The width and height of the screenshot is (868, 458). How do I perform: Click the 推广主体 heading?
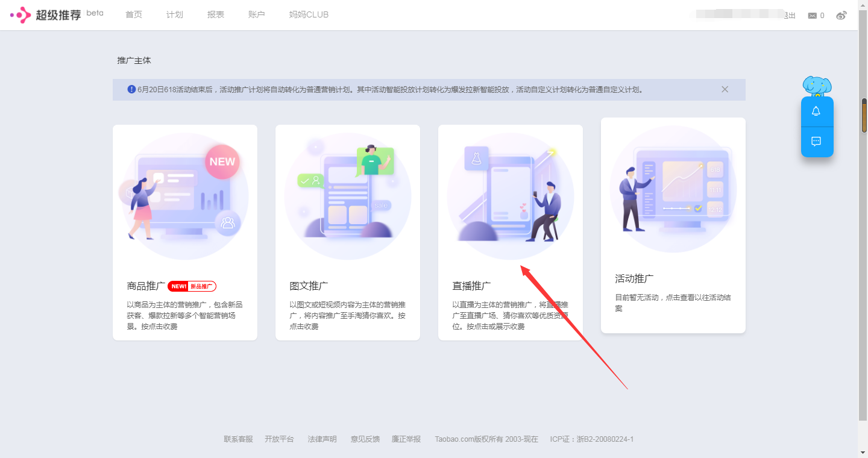point(134,61)
